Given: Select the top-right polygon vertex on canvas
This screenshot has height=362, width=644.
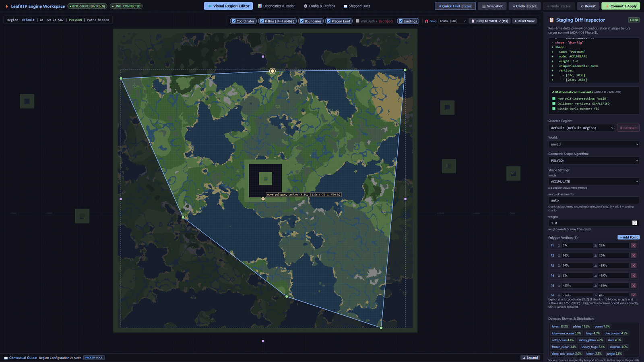Looking at the screenshot, I should 405,70.
